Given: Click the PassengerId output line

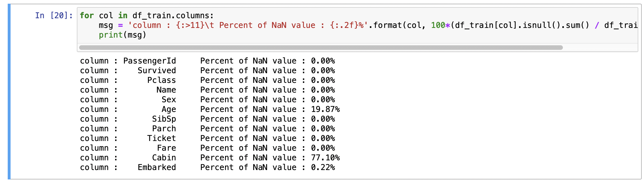Looking at the screenshot, I should click(x=207, y=61).
